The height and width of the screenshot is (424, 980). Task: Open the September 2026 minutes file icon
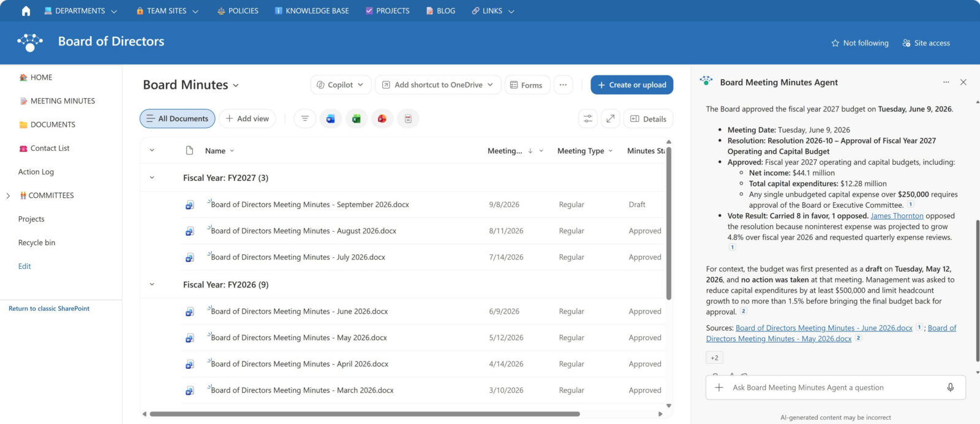(x=190, y=205)
